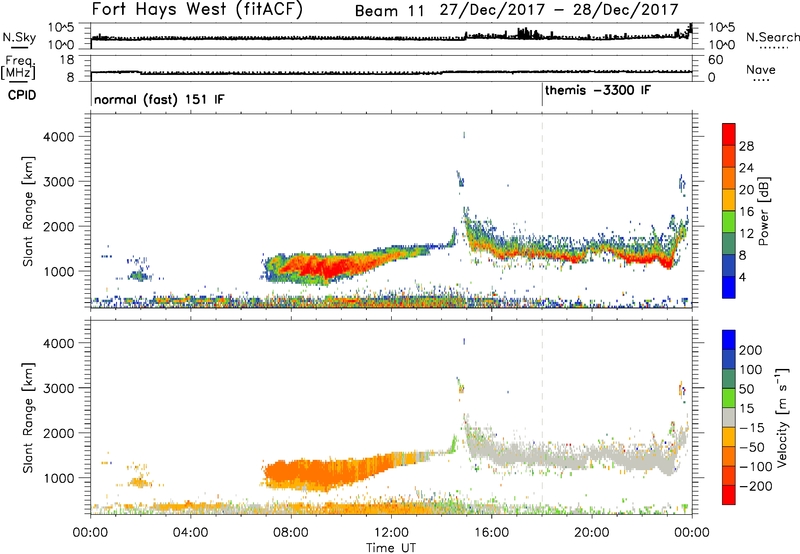Image resolution: width=800 pixels, height=554 pixels.
Task: Click the date range "27/Dec/2017 - 28/Dec/2017"
Action: pos(559,10)
